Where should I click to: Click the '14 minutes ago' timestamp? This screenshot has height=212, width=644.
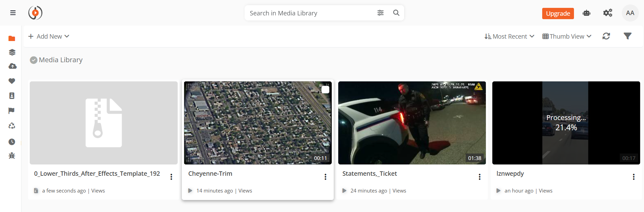point(215,191)
